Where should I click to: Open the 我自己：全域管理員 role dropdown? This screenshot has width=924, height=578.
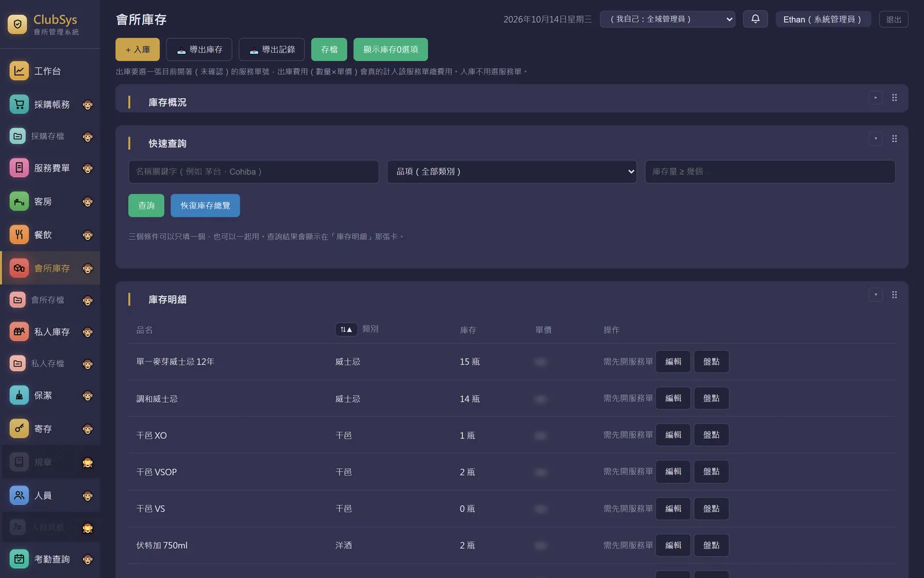pyautogui.click(x=668, y=19)
